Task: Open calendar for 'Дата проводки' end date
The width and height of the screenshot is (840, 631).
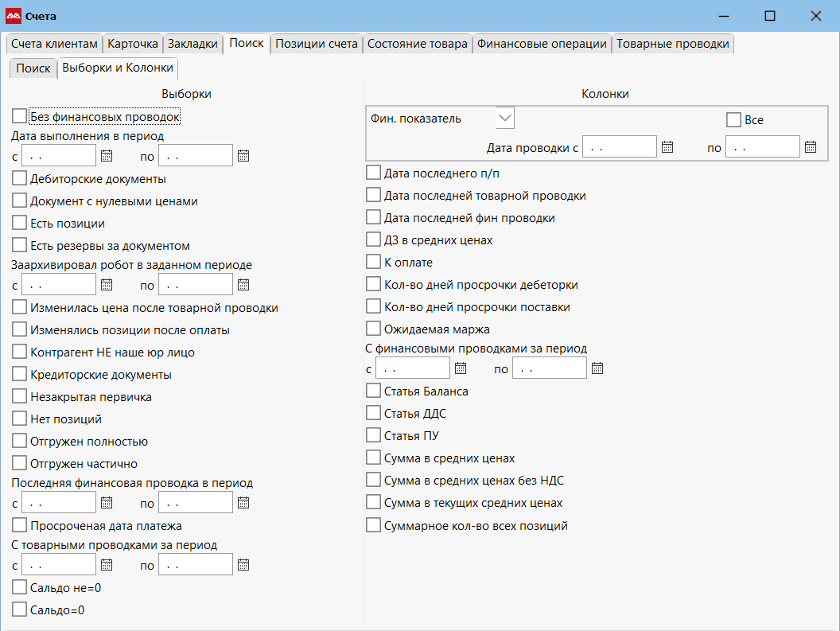Action: 811,147
